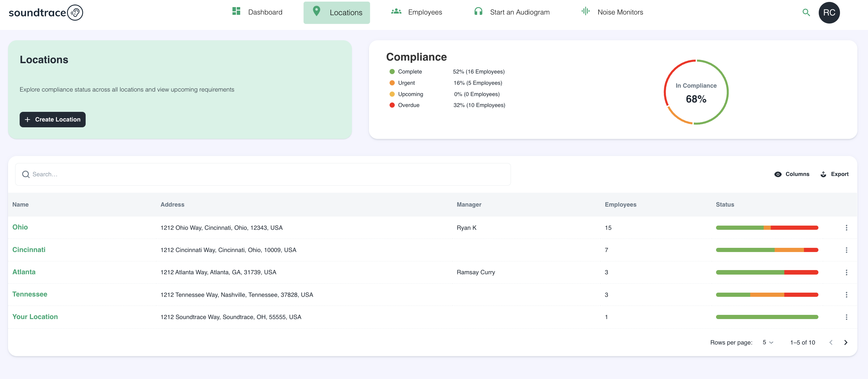Open the Atlanta row three-dot menu
The width and height of the screenshot is (868, 379).
[846, 272]
